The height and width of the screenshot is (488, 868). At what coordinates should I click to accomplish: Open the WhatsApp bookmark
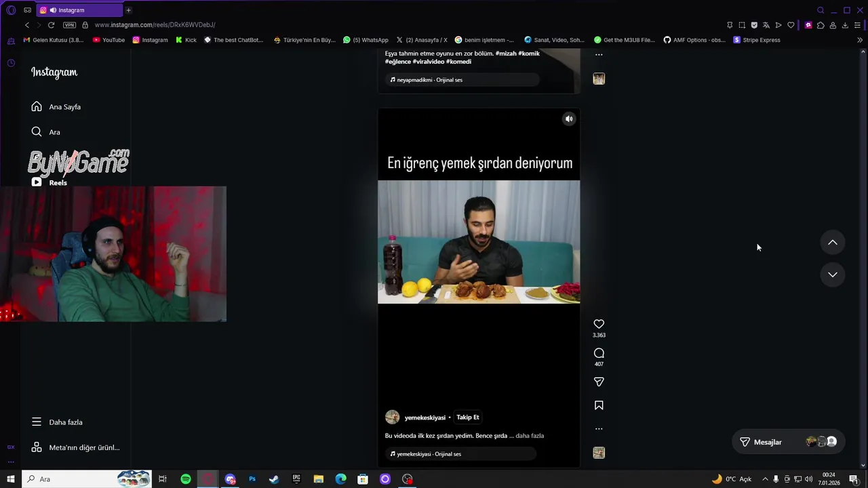click(x=366, y=40)
